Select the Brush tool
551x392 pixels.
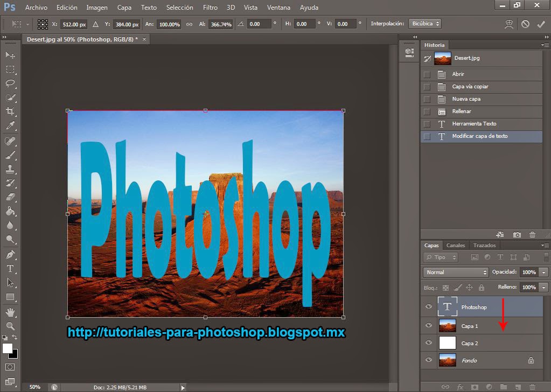10,155
